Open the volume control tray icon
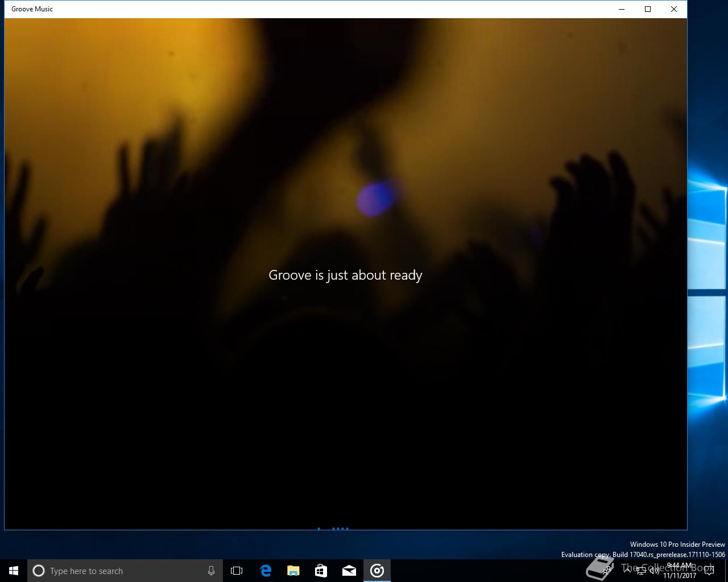728x582 pixels. click(654, 571)
